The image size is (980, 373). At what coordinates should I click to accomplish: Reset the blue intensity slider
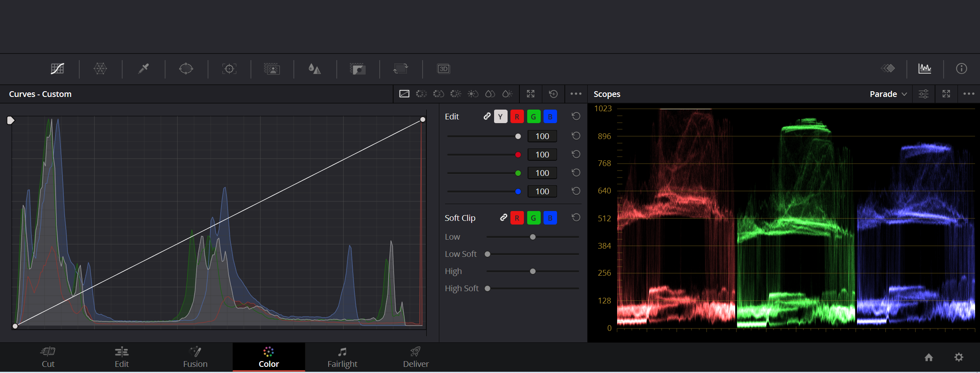576,191
